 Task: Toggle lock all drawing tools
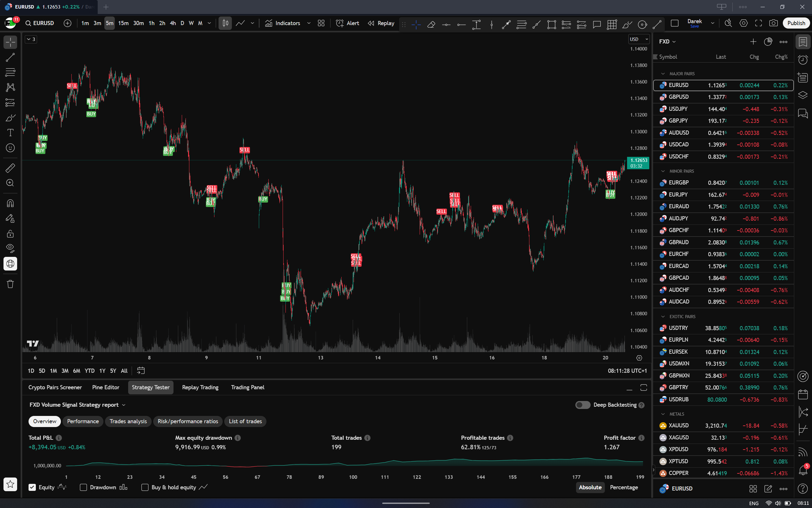pyautogui.click(x=10, y=233)
